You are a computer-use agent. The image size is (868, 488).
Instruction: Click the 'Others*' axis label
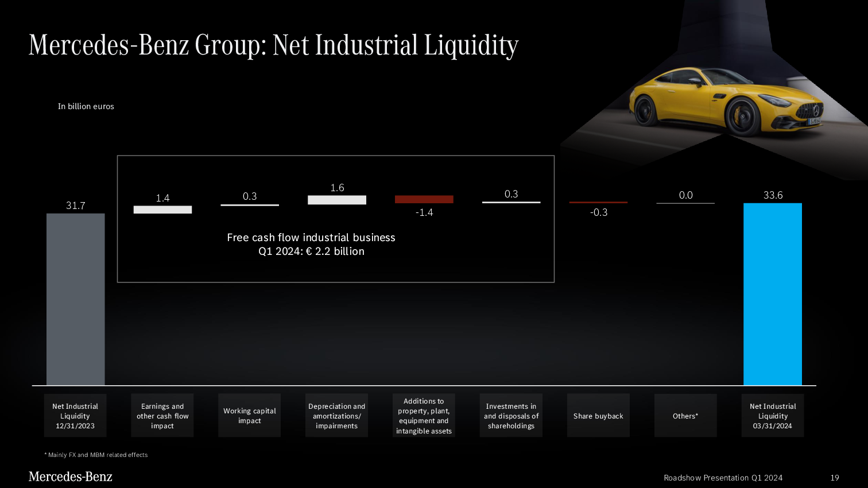pyautogui.click(x=685, y=416)
